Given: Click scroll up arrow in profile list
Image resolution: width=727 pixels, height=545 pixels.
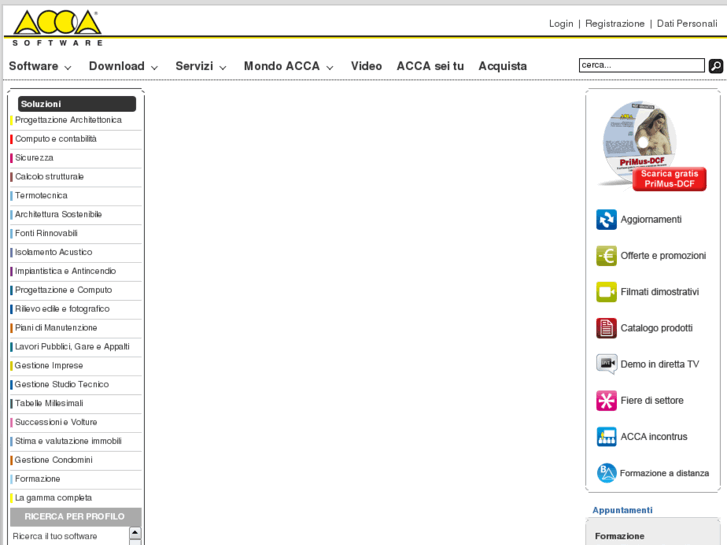Looking at the screenshot, I should (x=135, y=532).
